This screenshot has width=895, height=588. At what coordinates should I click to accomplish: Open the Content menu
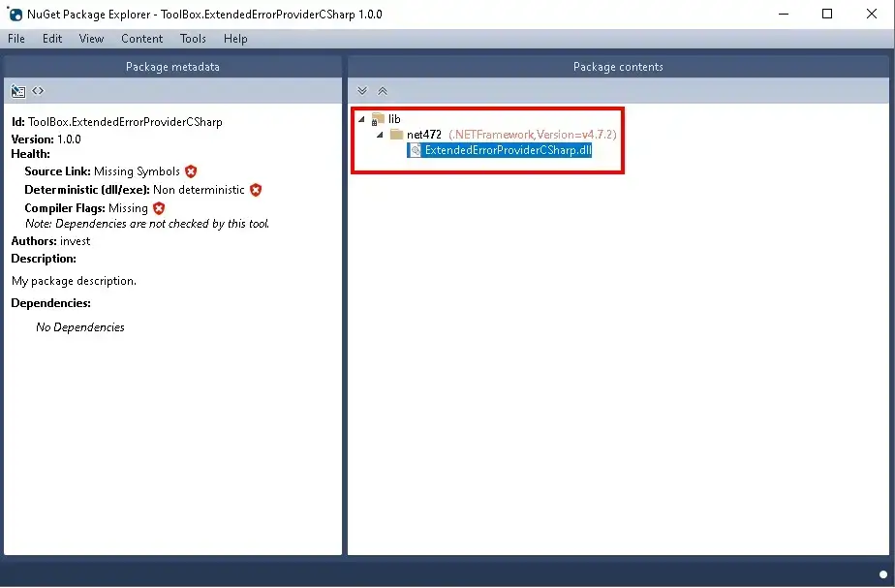pos(141,39)
